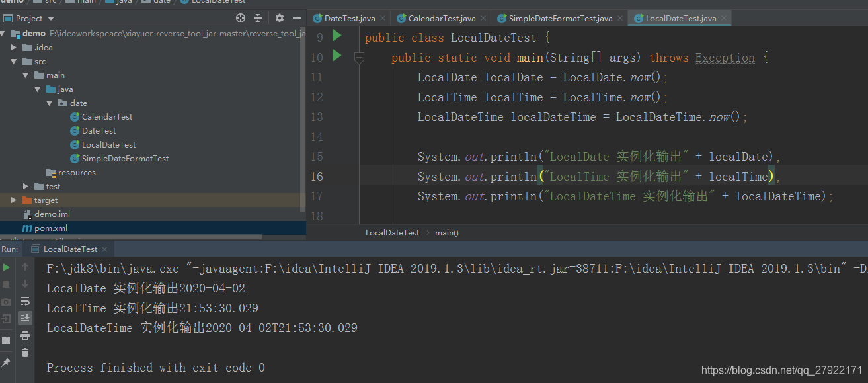This screenshot has width=868, height=383.
Task: Switch to the SimpleDateFormatTest.java tab
Action: [561, 19]
